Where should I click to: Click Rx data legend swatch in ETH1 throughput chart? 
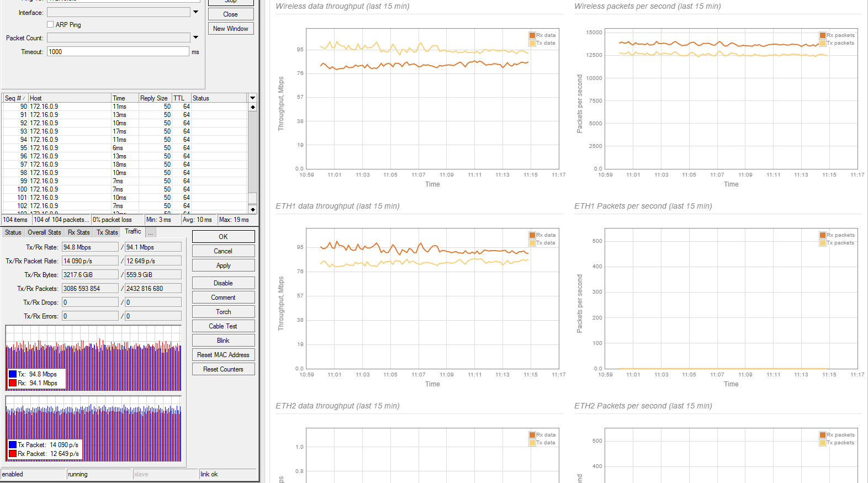point(532,235)
